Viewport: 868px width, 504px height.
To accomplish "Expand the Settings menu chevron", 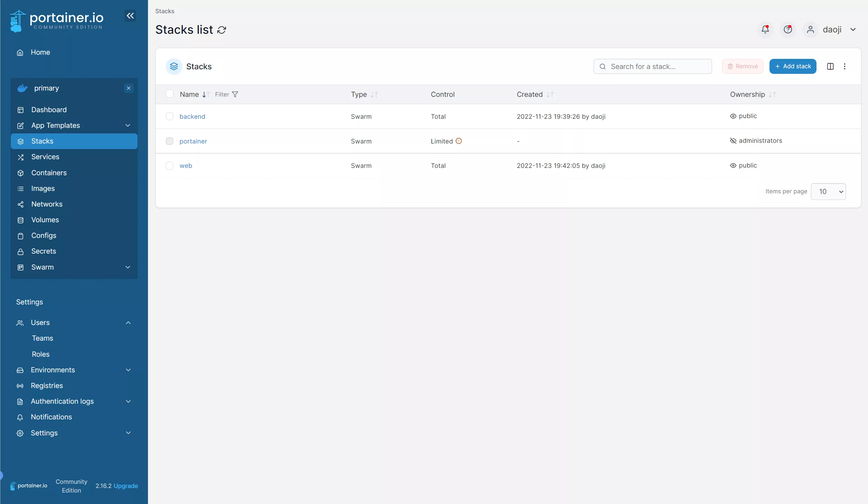I will 128,433.
